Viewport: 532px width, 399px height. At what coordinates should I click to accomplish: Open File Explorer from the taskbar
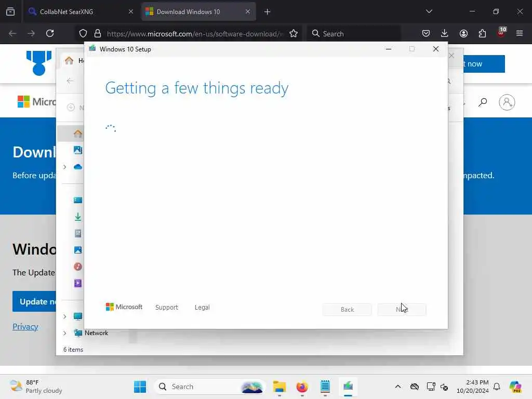279,387
